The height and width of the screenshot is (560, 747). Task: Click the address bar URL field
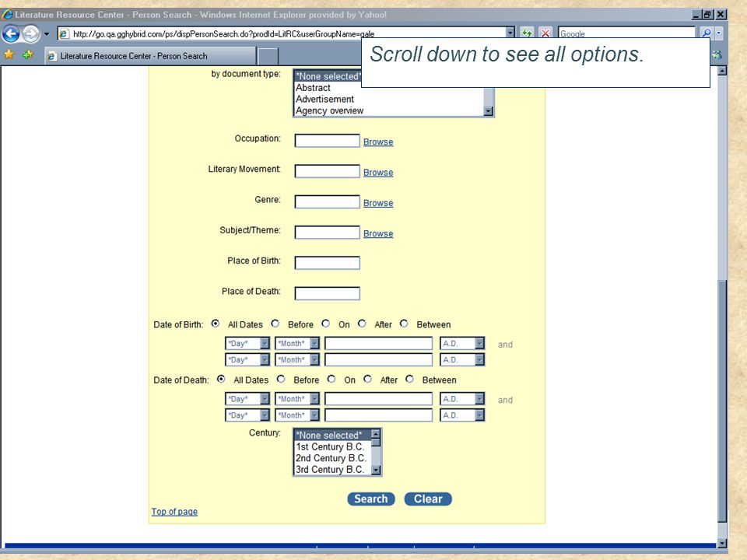pos(286,33)
